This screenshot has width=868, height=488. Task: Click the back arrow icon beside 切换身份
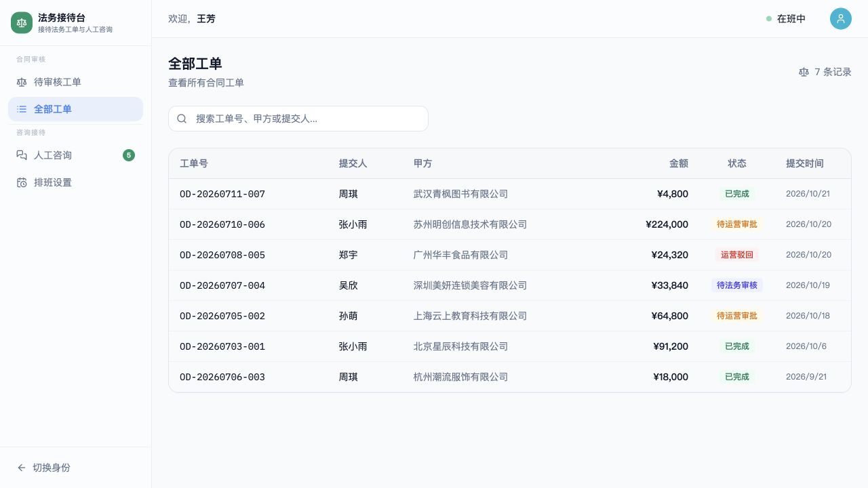tap(22, 468)
